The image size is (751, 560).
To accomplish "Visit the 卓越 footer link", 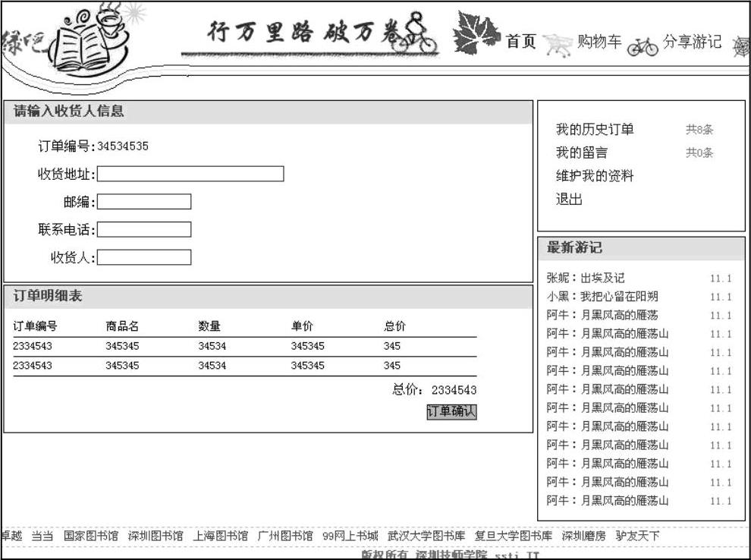I will (x=11, y=536).
